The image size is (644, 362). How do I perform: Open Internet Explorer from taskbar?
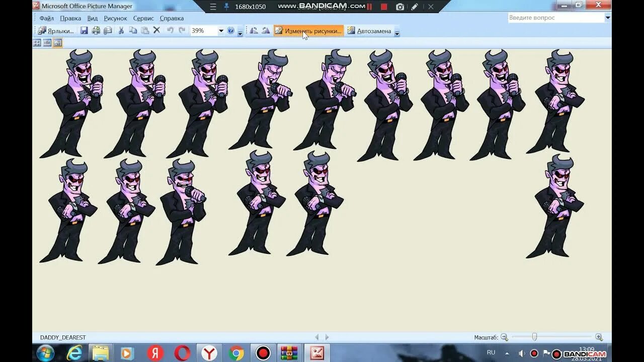[74, 353]
